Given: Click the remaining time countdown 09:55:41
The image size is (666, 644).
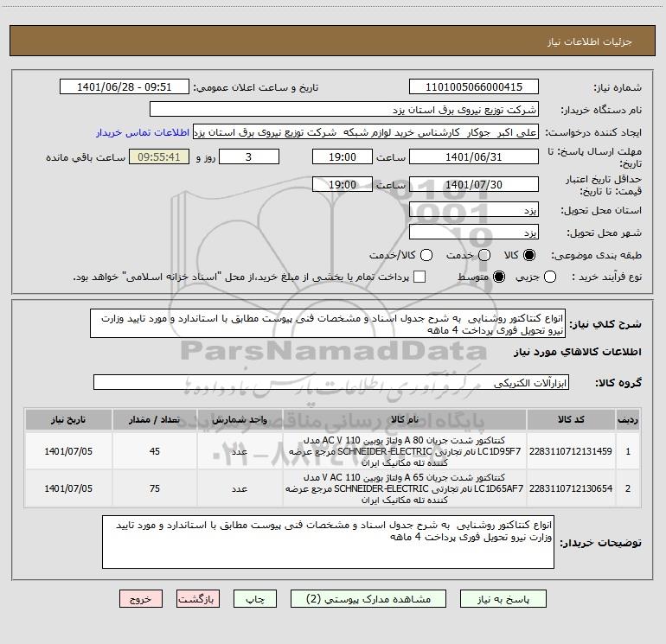Looking at the screenshot, I should coord(159,156).
